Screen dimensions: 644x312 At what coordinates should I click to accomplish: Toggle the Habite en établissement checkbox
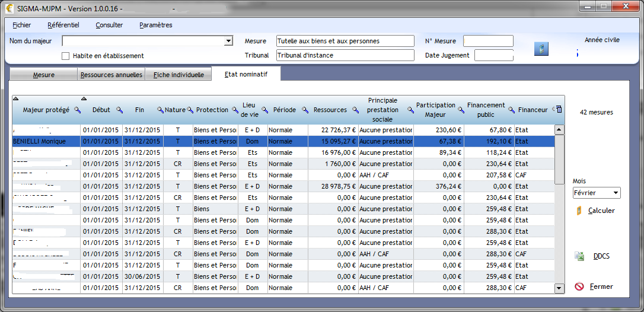66,56
